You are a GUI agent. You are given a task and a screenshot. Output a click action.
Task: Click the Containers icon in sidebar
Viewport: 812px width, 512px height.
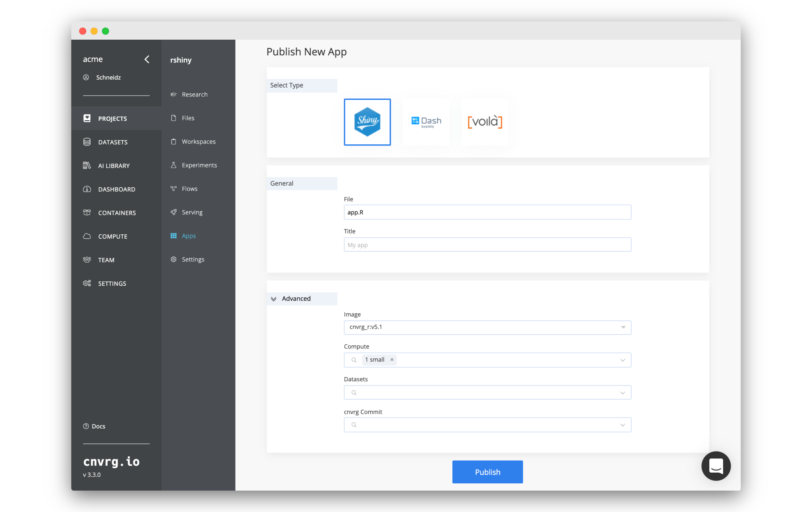87,212
